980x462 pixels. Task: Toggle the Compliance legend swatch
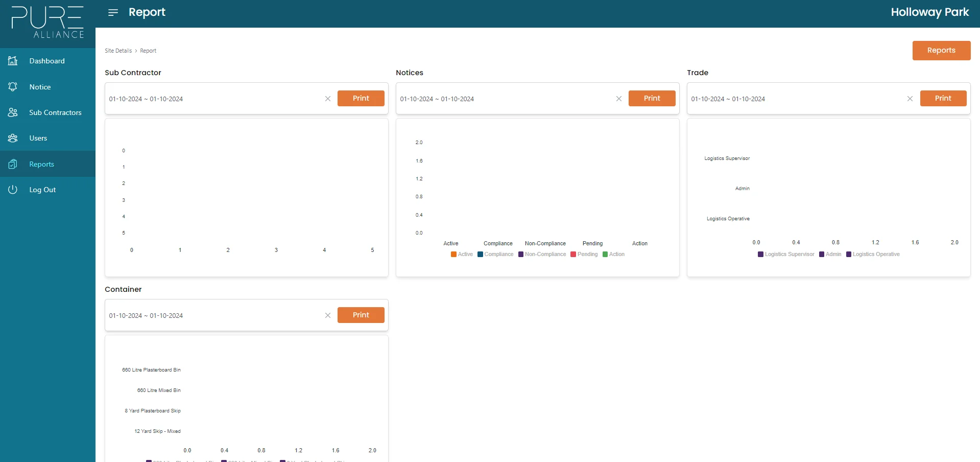[x=480, y=254]
